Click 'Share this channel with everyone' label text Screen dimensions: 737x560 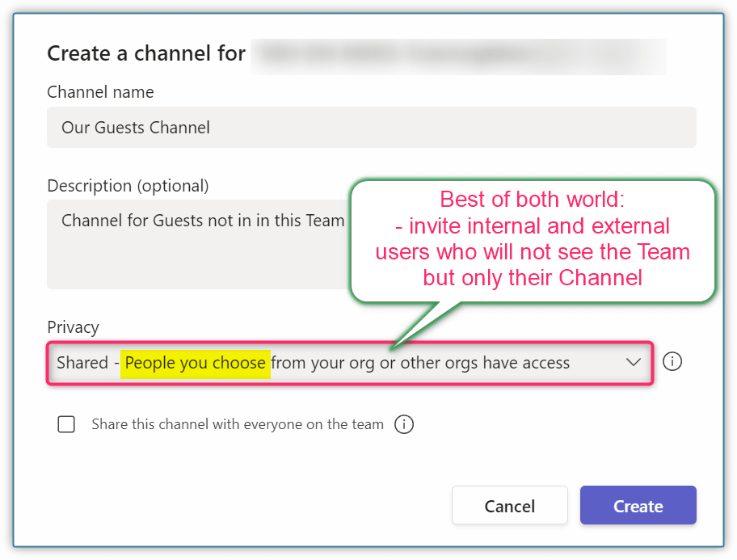point(238,424)
